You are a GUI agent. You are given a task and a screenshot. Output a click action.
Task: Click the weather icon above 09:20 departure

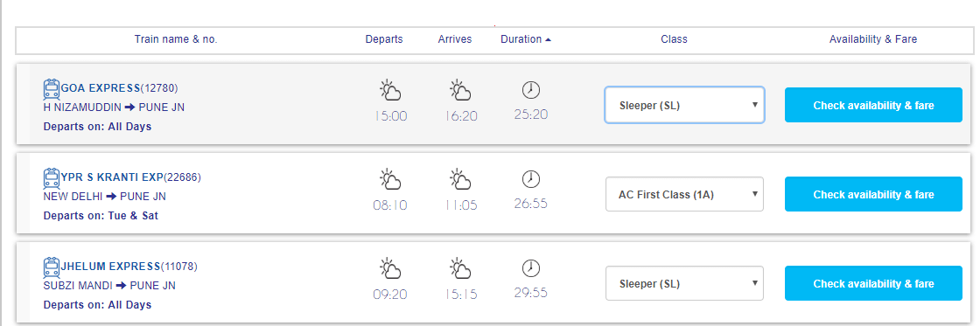390,268
